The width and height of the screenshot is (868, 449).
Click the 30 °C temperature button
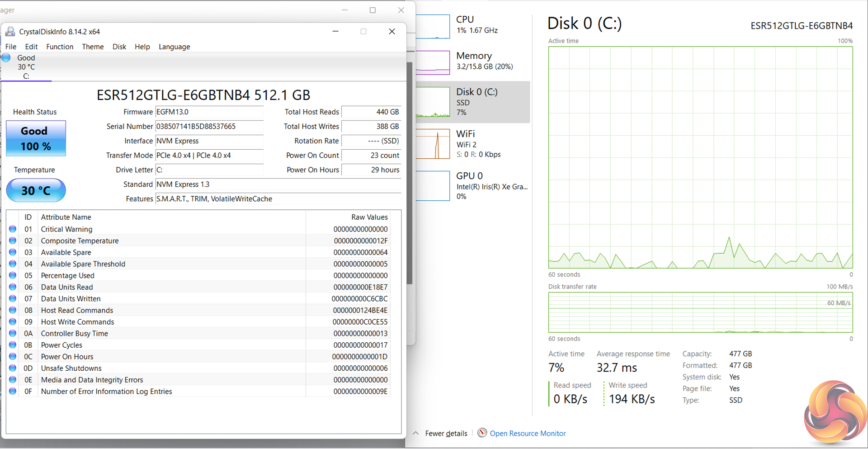[x=36, y=190]
